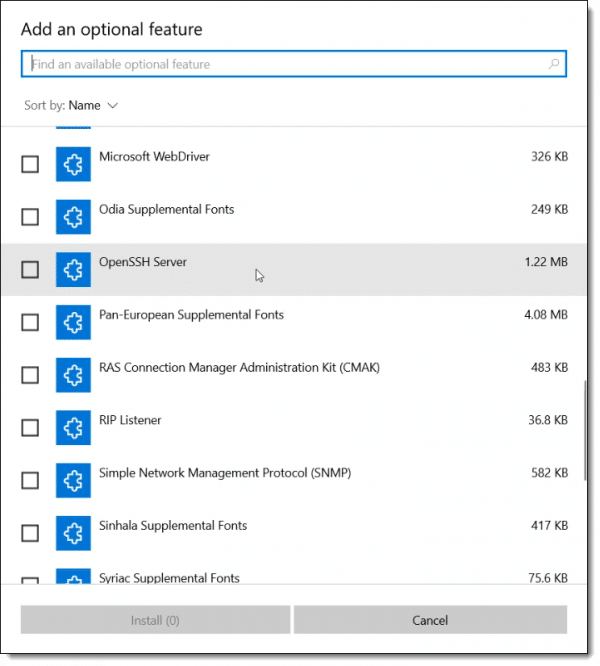Image resolution: width=600 pixels, height=666 pixels.
Task: Check the Microsoft WebDriver checkbox
Action: tap(30, 164)
